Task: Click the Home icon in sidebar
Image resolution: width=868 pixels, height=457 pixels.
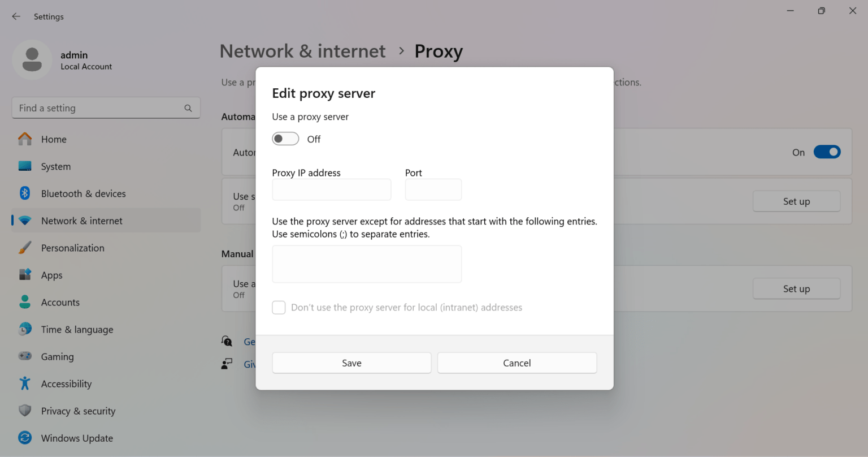Action: click(25, 139)
